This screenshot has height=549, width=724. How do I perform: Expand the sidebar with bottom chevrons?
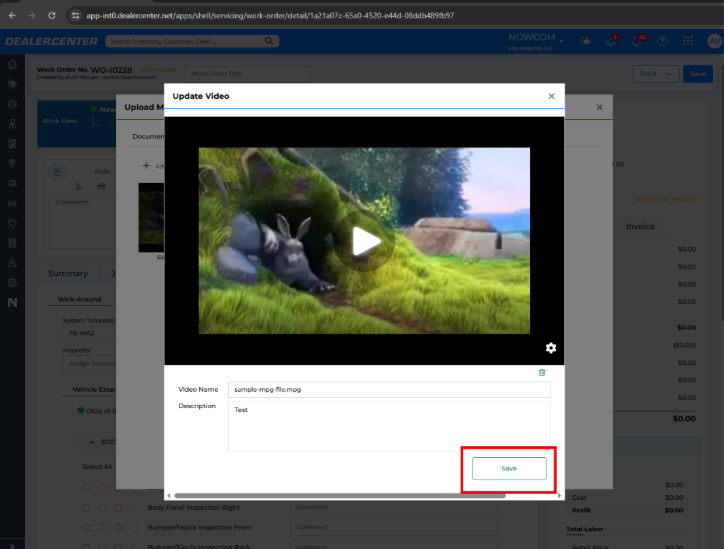[x=12, y=546]
